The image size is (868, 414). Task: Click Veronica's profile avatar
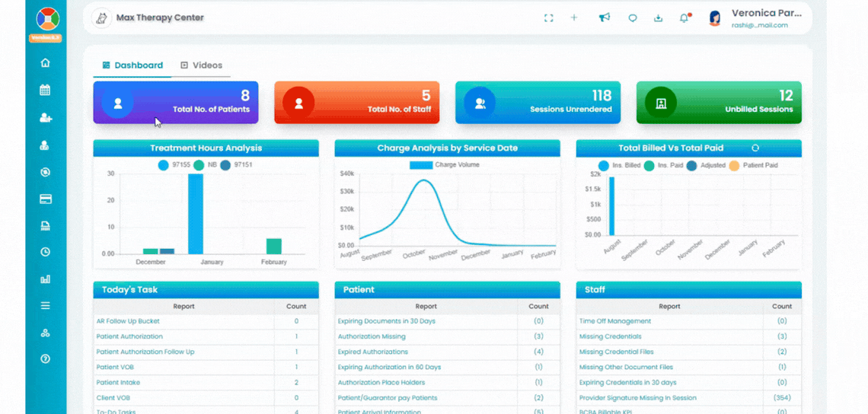715,18
